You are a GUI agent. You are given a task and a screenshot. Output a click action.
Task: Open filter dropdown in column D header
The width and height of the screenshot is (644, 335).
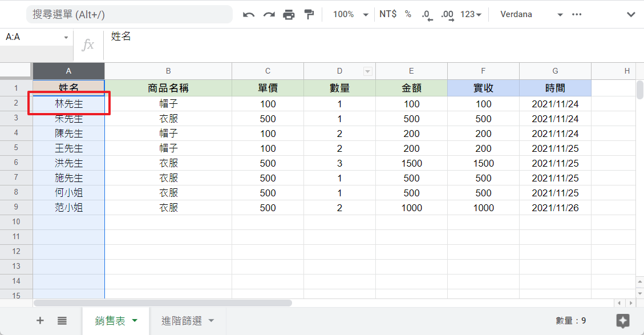click(368, 71)
